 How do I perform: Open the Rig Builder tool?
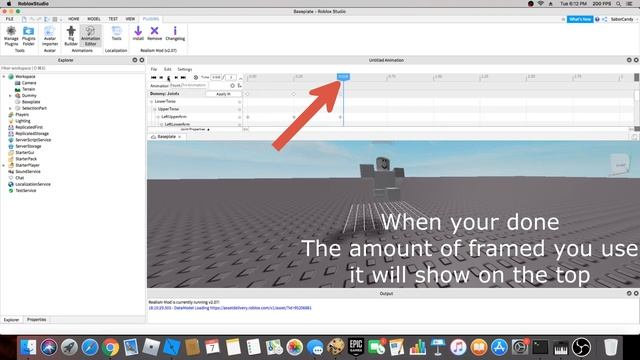tap(71, 36)
